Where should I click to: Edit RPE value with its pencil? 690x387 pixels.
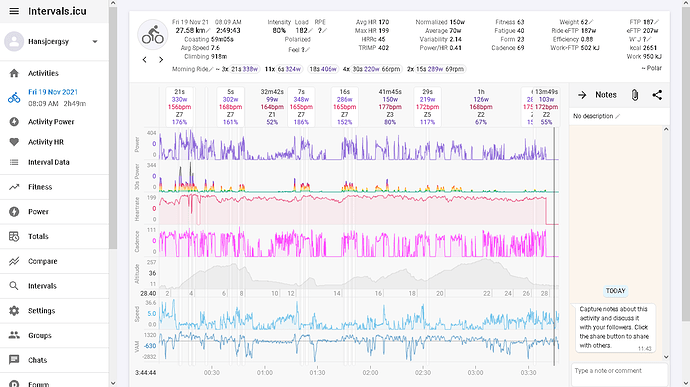coord(325,31)
